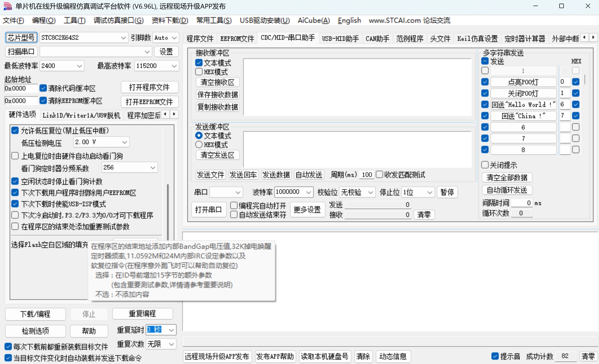
Task: Open the 停止位 1位 dropdown
Action: (x=418, y=192)
